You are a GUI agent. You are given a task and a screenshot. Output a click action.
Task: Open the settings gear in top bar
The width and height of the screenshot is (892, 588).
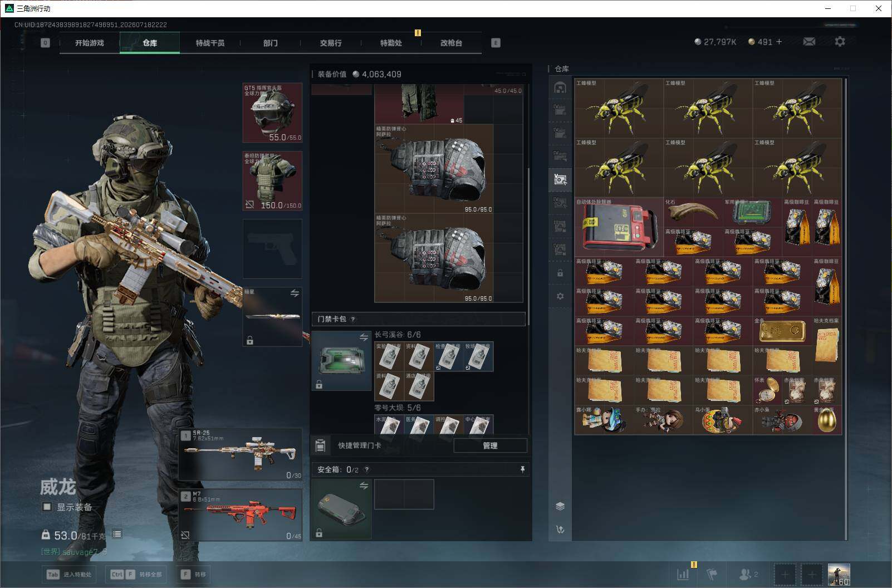(840, 42)
